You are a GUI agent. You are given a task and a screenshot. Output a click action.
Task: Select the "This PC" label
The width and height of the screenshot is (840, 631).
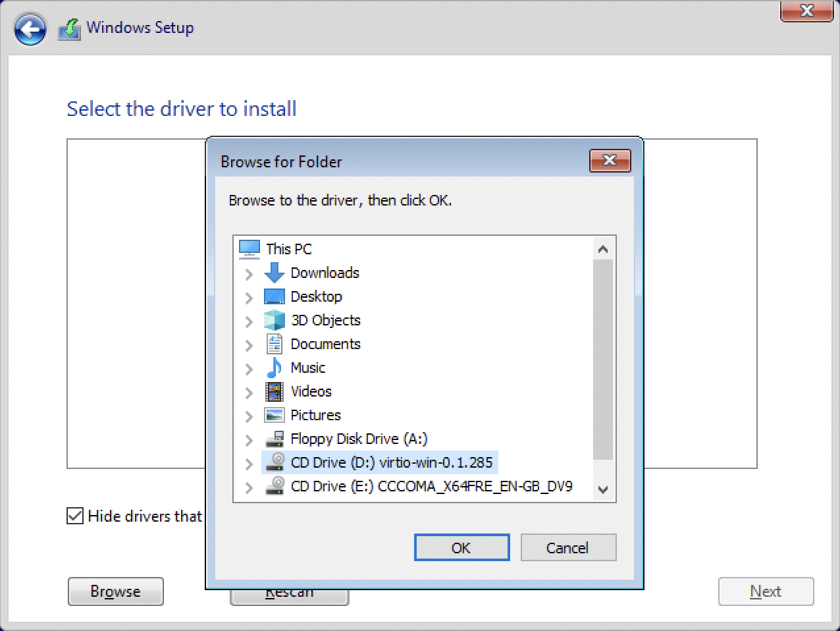coord(289,249)
